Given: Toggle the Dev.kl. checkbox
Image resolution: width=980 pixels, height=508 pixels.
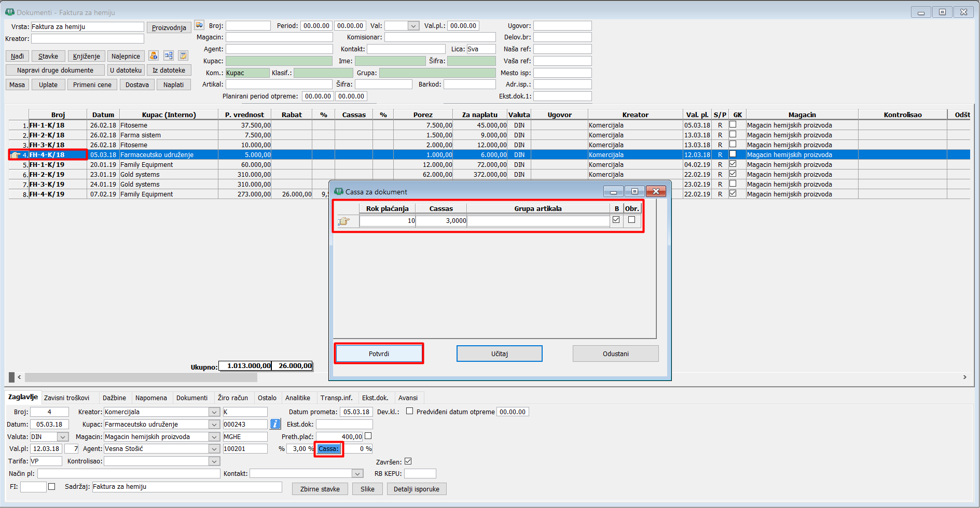Looking at the screenshot, I should pos(410,411).
